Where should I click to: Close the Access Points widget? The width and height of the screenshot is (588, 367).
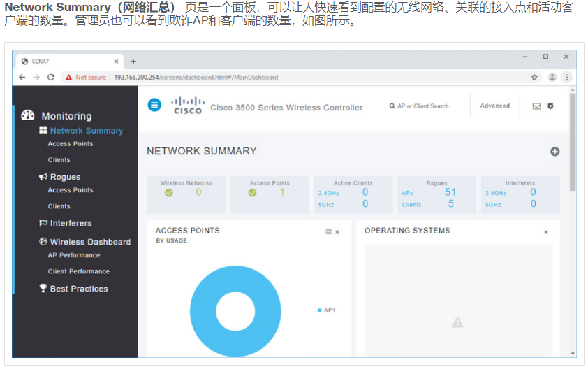[337, 232]
